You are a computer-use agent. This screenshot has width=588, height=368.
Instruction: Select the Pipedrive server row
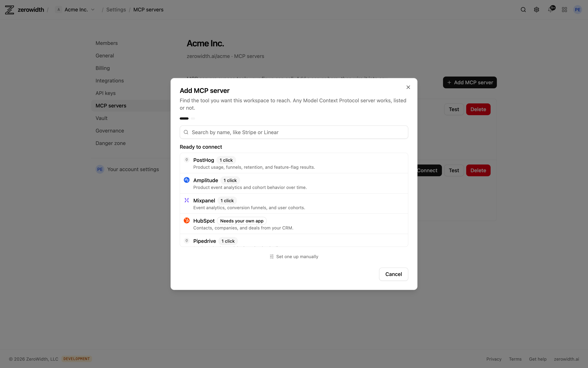tap(294, 240)
